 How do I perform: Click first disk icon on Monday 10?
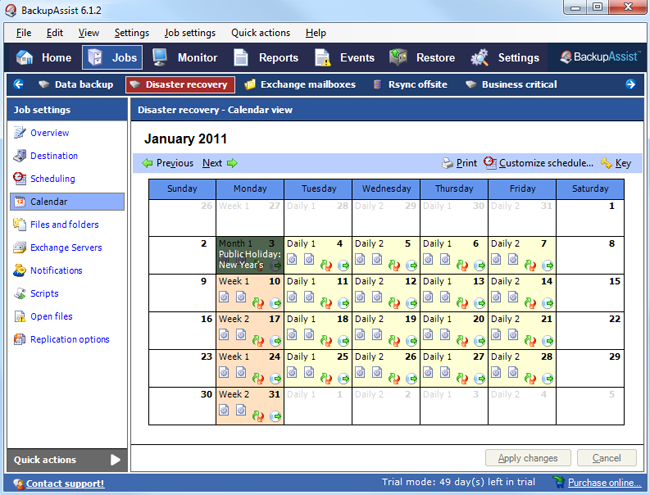pos(224,297)
